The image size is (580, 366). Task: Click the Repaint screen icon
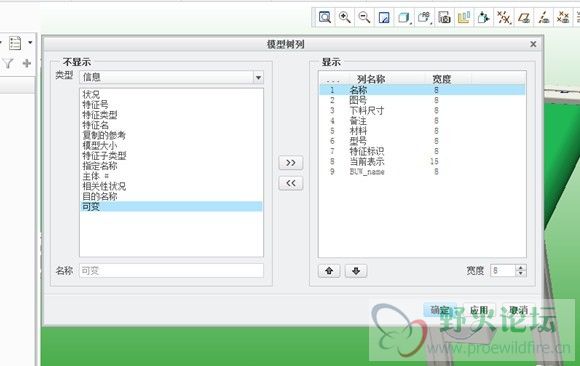(x=384, y=17)
